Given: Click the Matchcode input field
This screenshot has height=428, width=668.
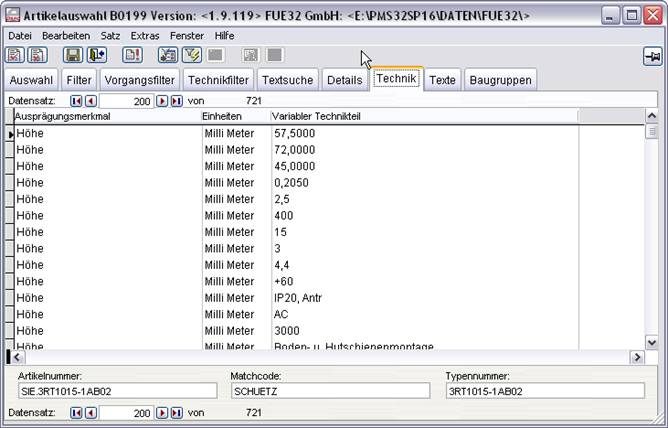Looking at the screenshot, I should [330, 391].
